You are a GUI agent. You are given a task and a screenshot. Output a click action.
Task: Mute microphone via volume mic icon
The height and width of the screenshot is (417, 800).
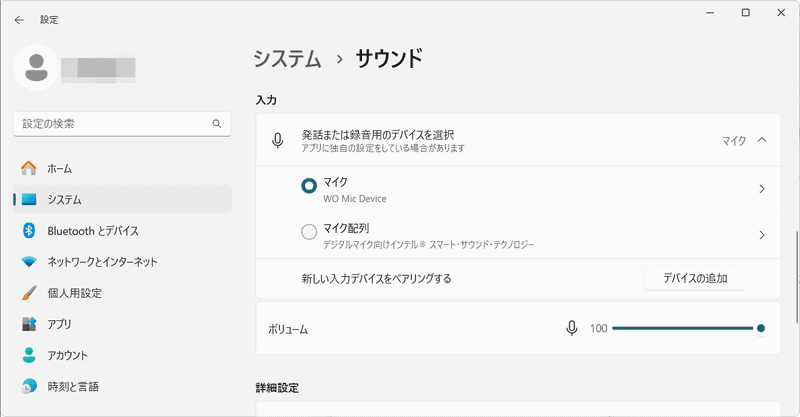(x=572, y=328)
